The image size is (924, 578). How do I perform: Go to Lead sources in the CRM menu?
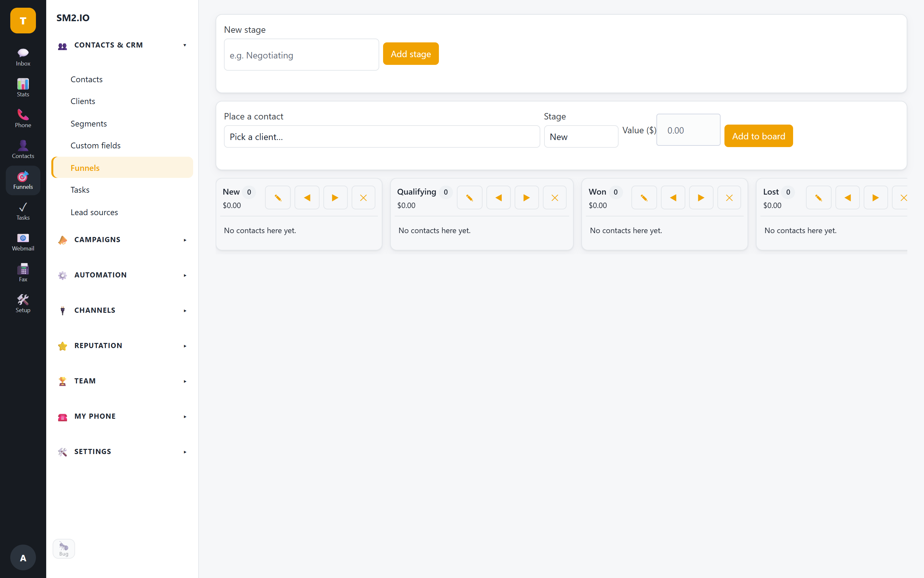coord(122,212)
